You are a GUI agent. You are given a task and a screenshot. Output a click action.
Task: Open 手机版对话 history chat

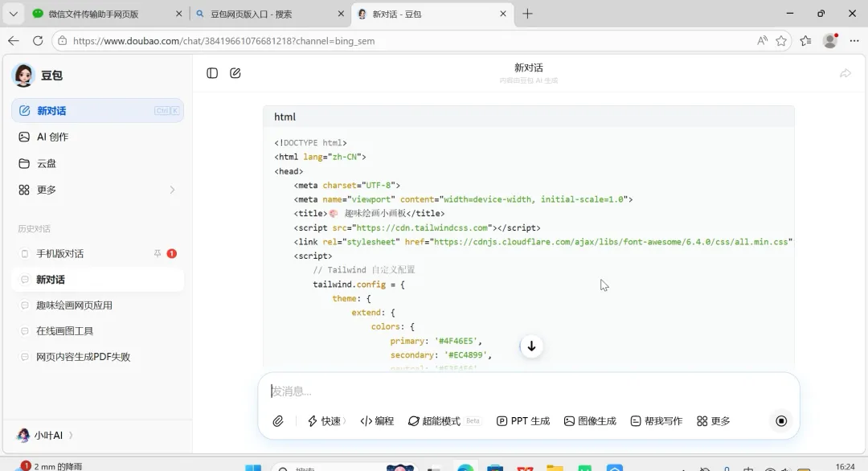click(x=97, y=253)
